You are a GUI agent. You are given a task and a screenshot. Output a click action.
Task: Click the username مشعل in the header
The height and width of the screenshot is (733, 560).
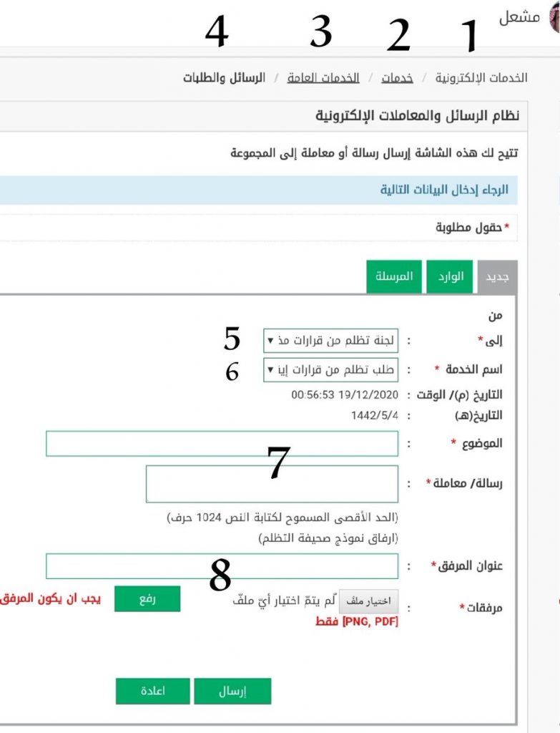click(x=519, y=17)
